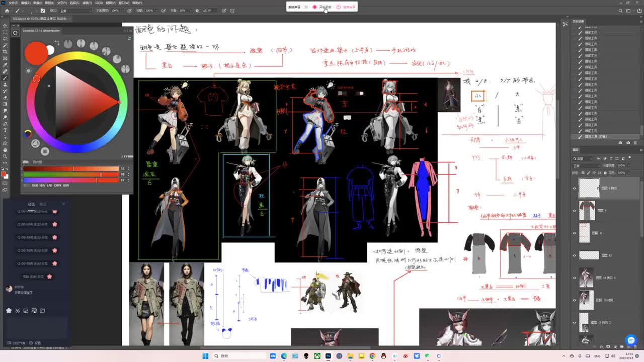Open the File menu
The height and width of the screenshot is (362, 644).
click(13, 3)
